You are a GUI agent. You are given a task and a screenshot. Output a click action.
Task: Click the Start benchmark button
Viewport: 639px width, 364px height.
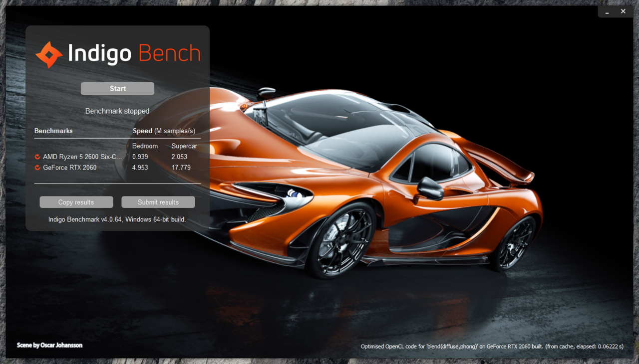(x=117, y=89)
